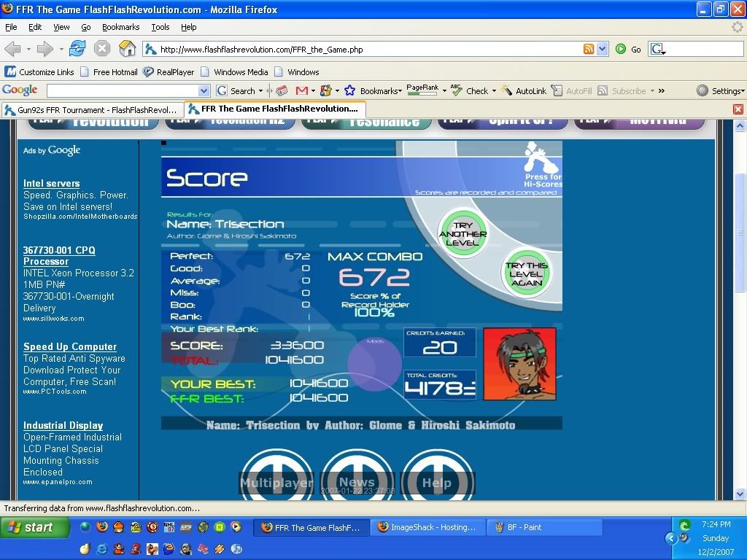Expand the Google toolbar search box dropdown

tap(204, 90)
